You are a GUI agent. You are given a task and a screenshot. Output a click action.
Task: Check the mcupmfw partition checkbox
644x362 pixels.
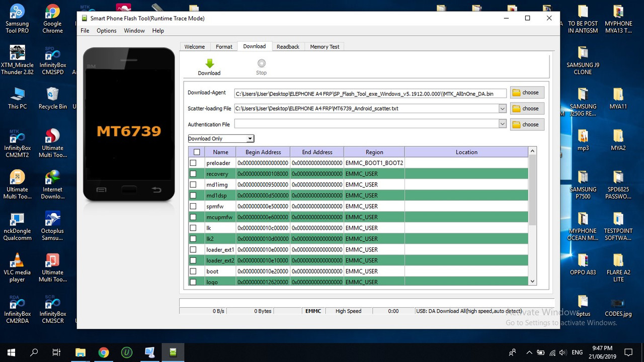(x=193, y=217)
